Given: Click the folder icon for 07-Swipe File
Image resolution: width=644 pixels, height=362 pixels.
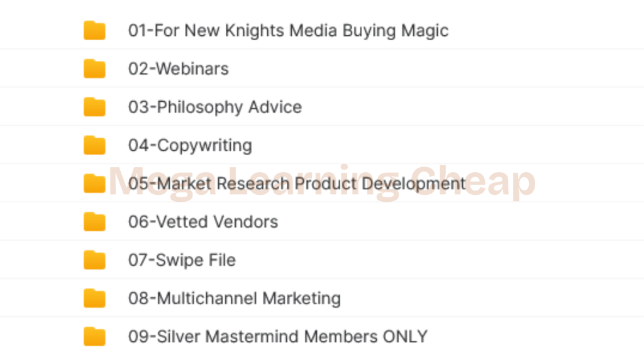Looking at the screenshot, I should click(x=94, y=260).
